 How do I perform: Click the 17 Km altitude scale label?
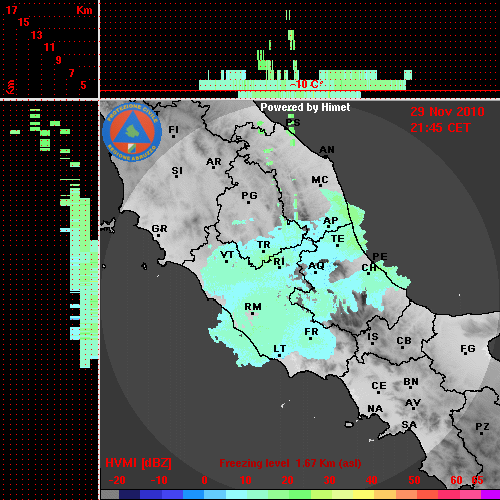[x=12, y=10]
